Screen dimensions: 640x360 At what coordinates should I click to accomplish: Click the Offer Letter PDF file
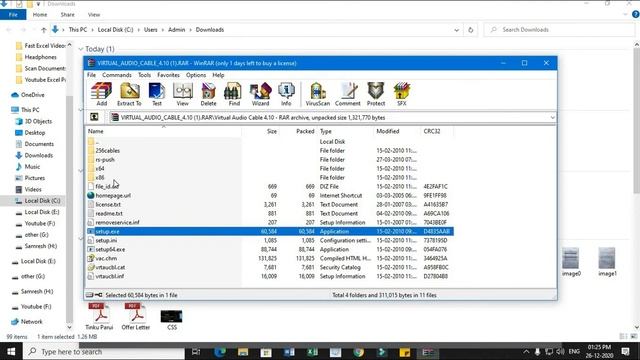point(136,316)
